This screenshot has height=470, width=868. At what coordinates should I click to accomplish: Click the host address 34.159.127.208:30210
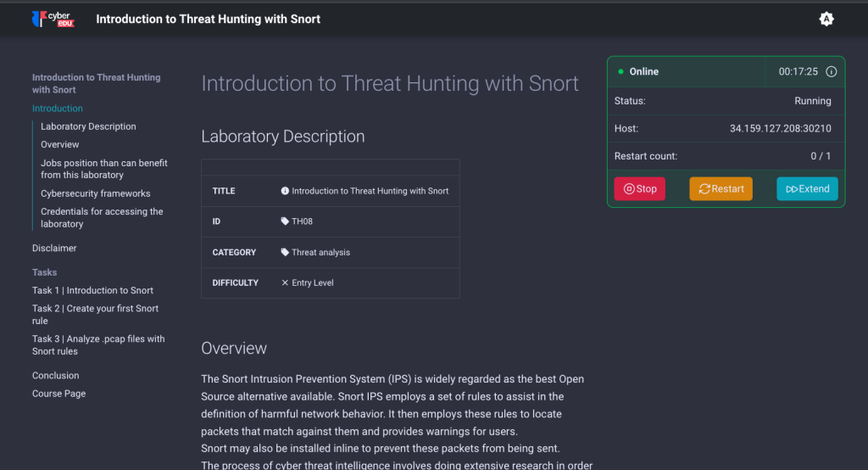(780, 129)
